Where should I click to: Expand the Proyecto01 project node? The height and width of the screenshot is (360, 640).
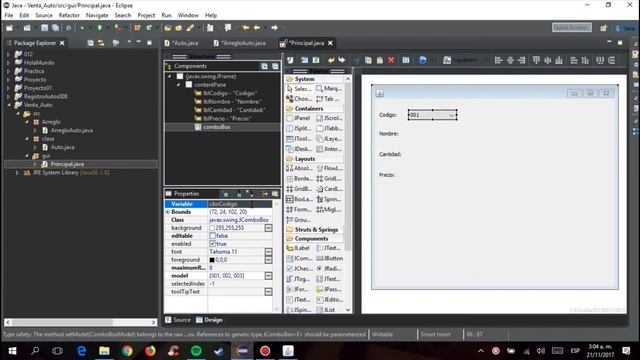point(9,88)
